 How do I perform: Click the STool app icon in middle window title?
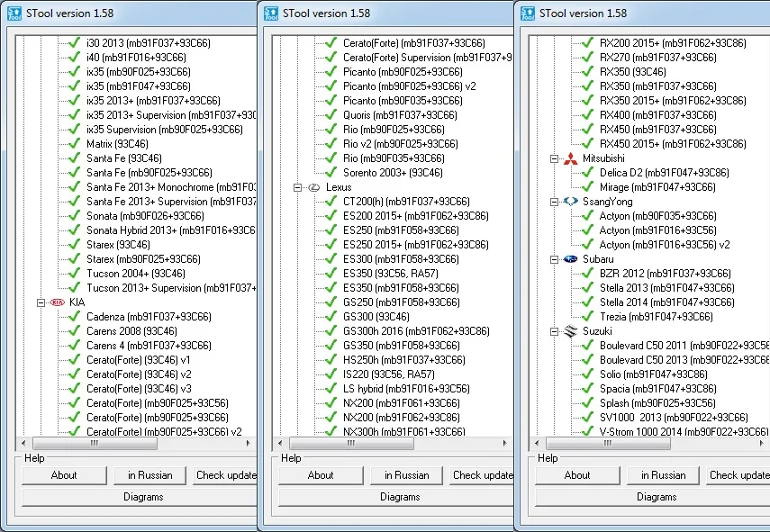(271, 14)
